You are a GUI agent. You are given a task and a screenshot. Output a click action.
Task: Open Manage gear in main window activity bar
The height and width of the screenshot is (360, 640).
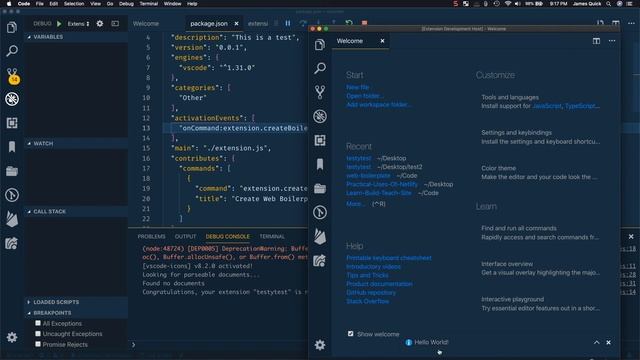pos(12,337)
